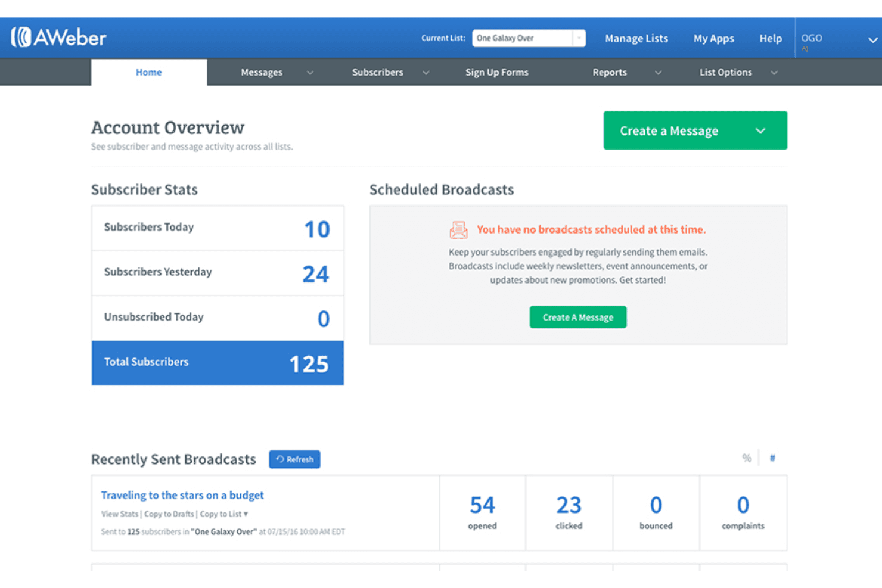882x588 pixels.
Task: Expand the Subscribers menu chevron
Action: pyautogui.click(x=426, y=73)
